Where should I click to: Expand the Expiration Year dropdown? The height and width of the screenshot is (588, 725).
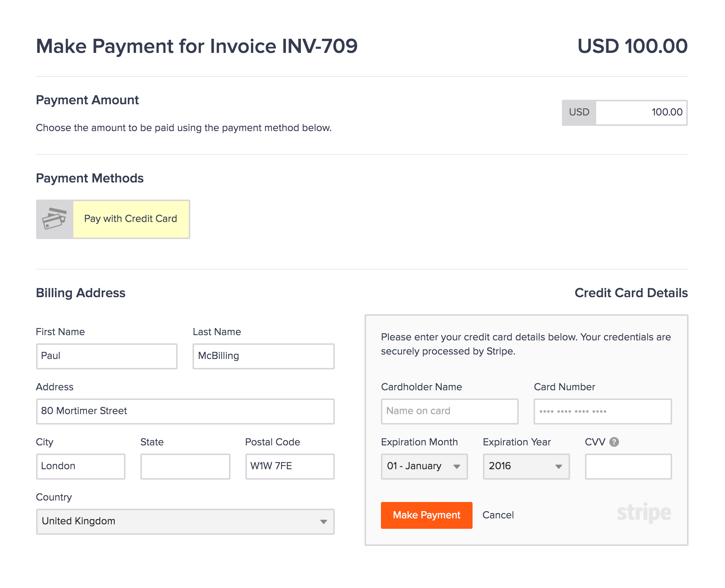tap(525, 465)
